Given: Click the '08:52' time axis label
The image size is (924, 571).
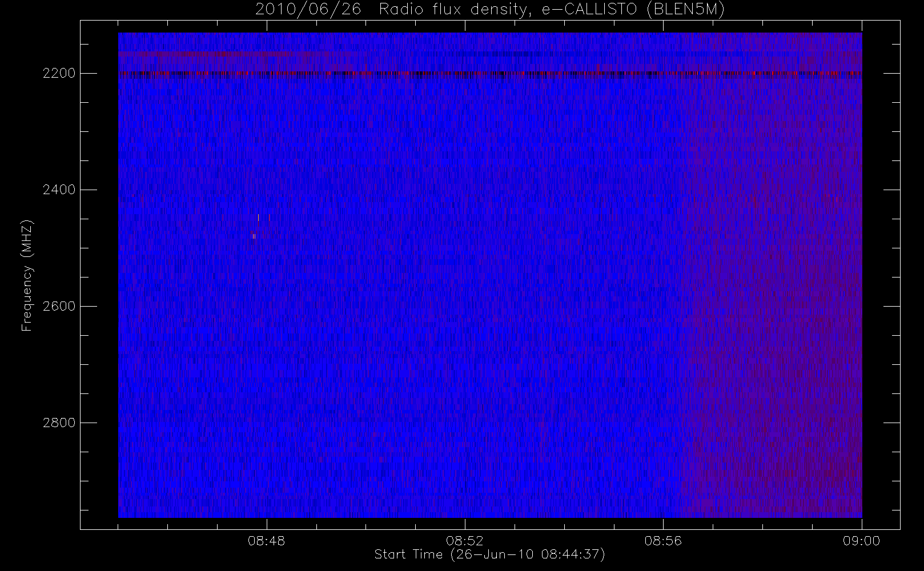Looking at the screenshot, I should (x=465, y=541).
